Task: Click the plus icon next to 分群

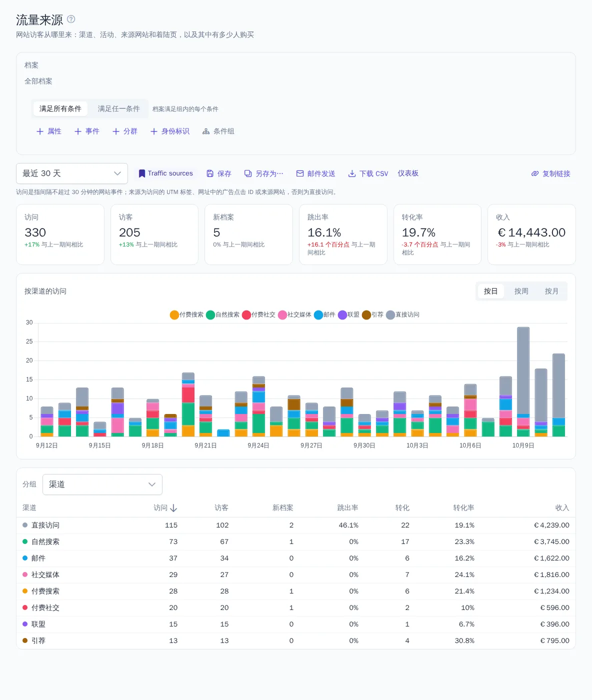Action: click(116, 131)
